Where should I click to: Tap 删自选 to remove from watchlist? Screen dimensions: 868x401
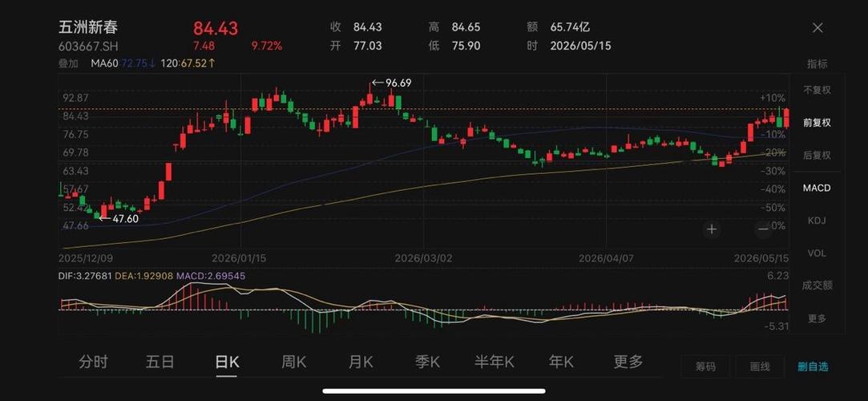[813, 367]
